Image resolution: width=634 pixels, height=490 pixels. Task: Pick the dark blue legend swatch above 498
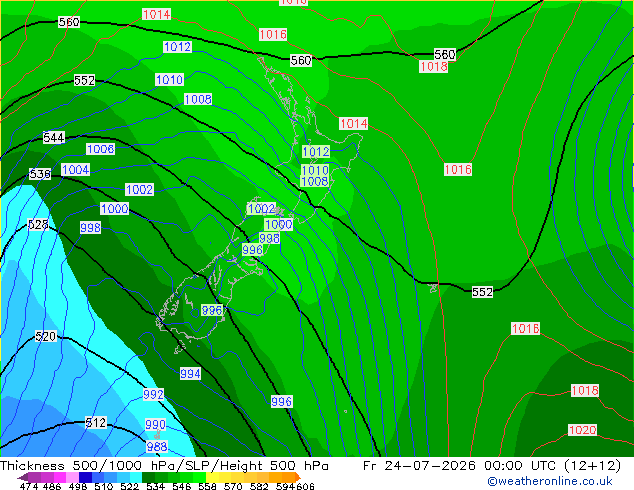(x=85, y=477)
